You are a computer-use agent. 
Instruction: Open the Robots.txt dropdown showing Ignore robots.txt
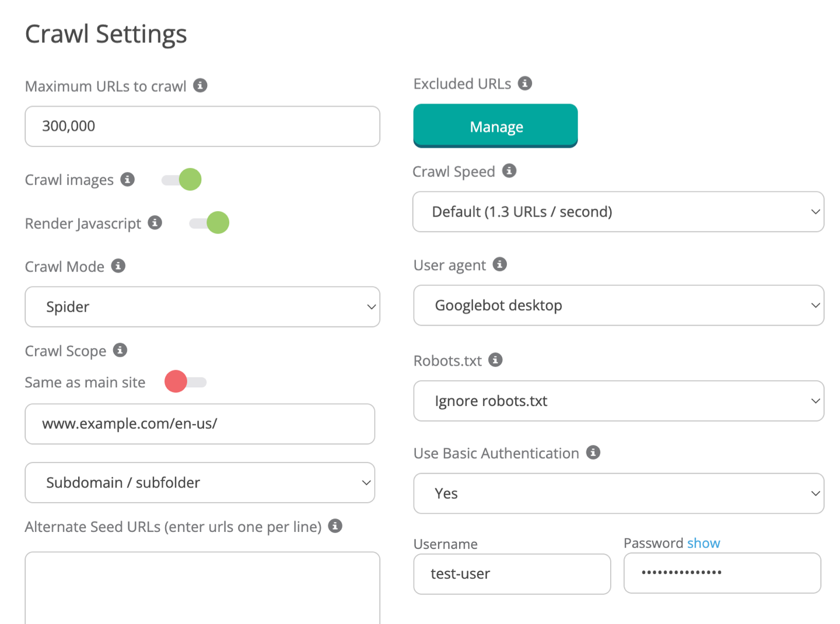point(618,401)
